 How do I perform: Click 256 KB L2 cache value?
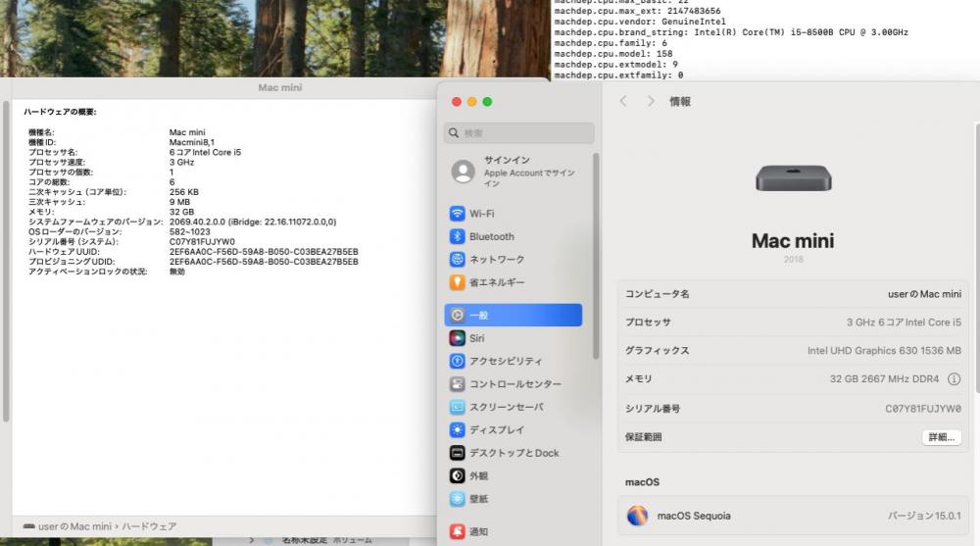pos(184,193)
